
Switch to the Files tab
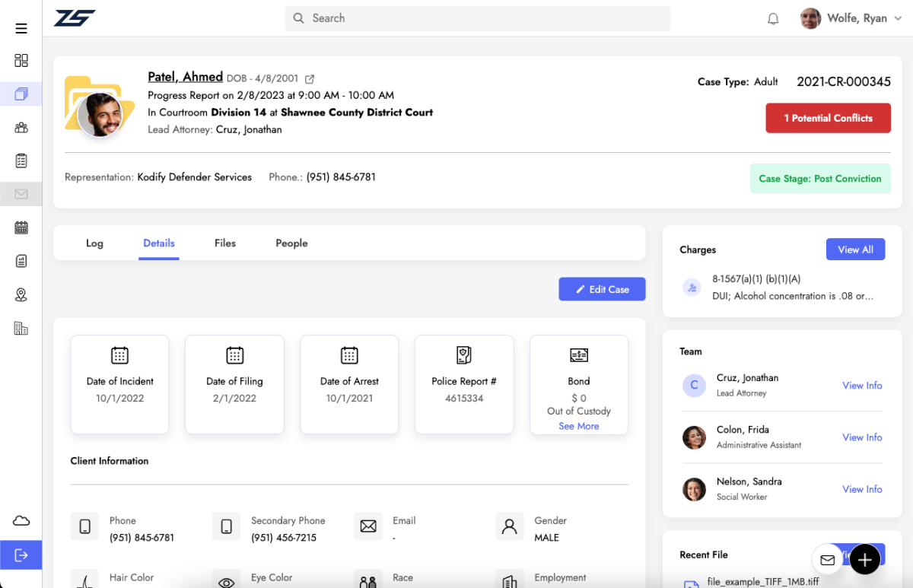click(x=225, y=243)
